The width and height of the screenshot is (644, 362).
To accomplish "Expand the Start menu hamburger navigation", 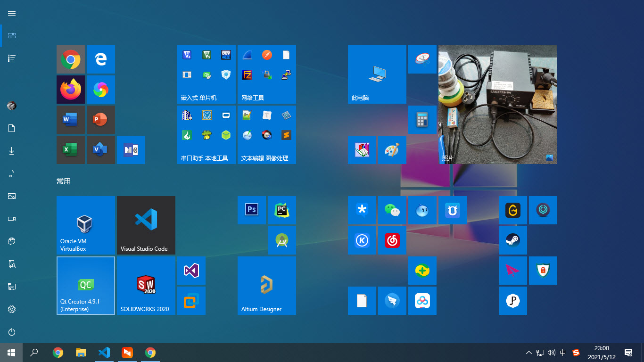I will point(12,13).
